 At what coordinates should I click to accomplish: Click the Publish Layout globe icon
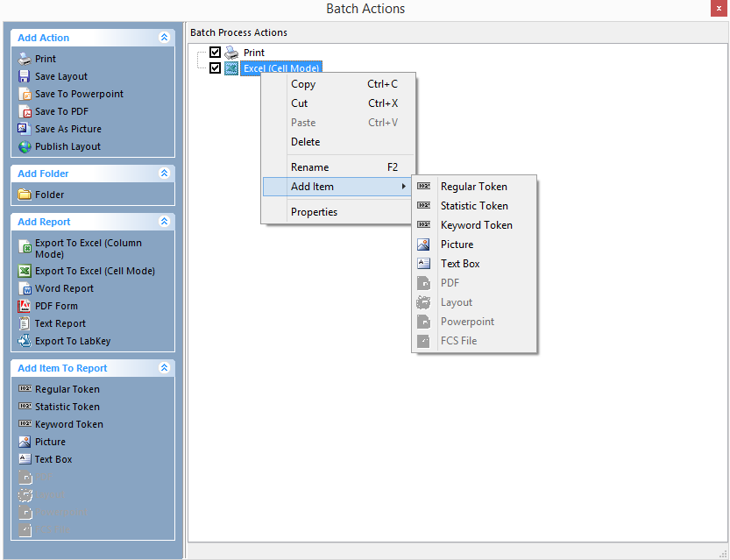[x=25, y=146]
